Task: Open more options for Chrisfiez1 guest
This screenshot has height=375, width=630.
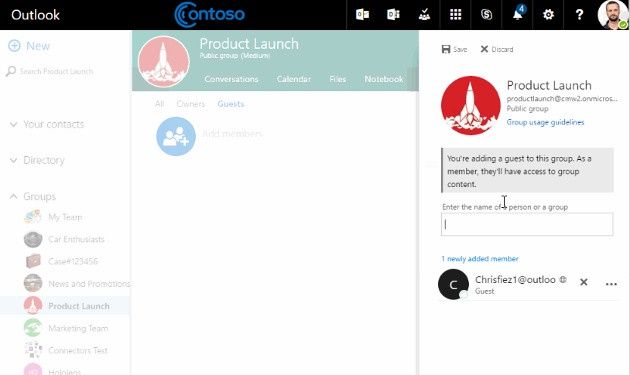Action: coord(611,284)
